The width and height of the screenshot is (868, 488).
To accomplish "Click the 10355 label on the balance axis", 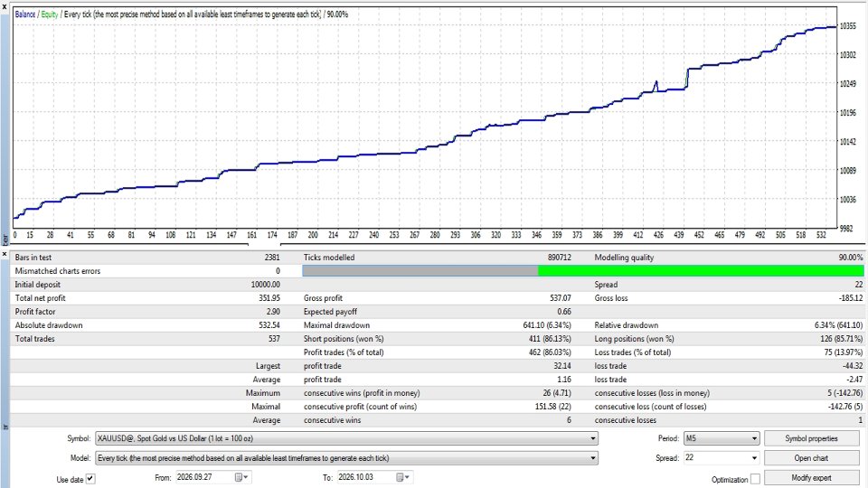I will [x=847, y=26].
